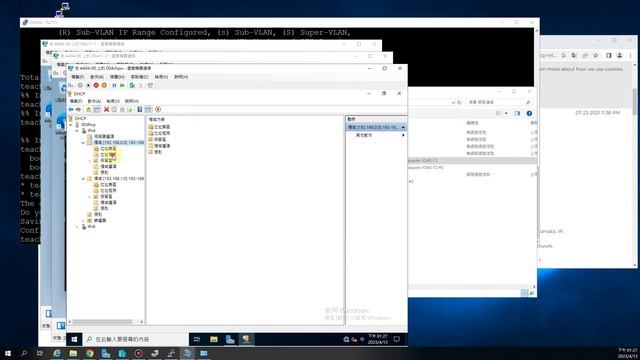Click the orange Save state icon in VM toolbar
Viewport: 640px width, 360px height.
[x=104, y=85]
